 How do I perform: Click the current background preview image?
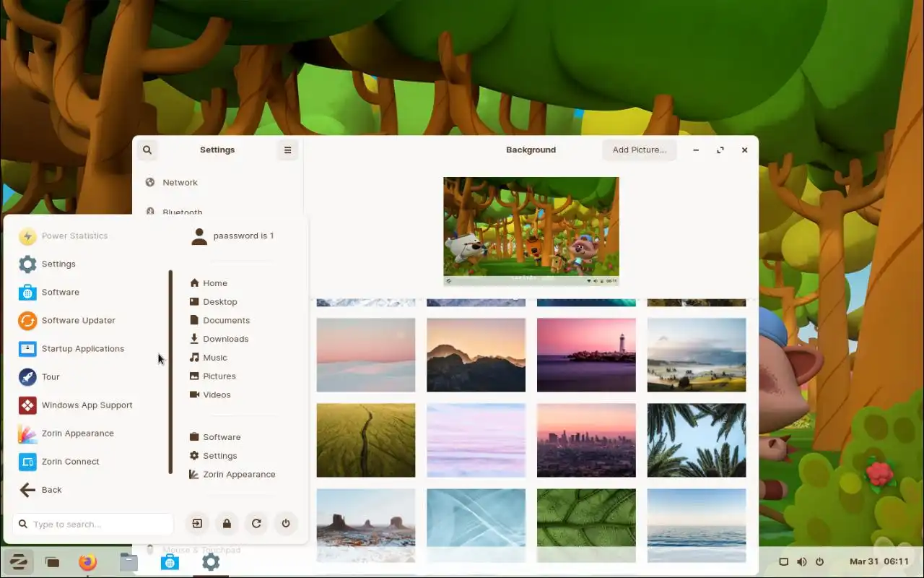coord(531,231)
